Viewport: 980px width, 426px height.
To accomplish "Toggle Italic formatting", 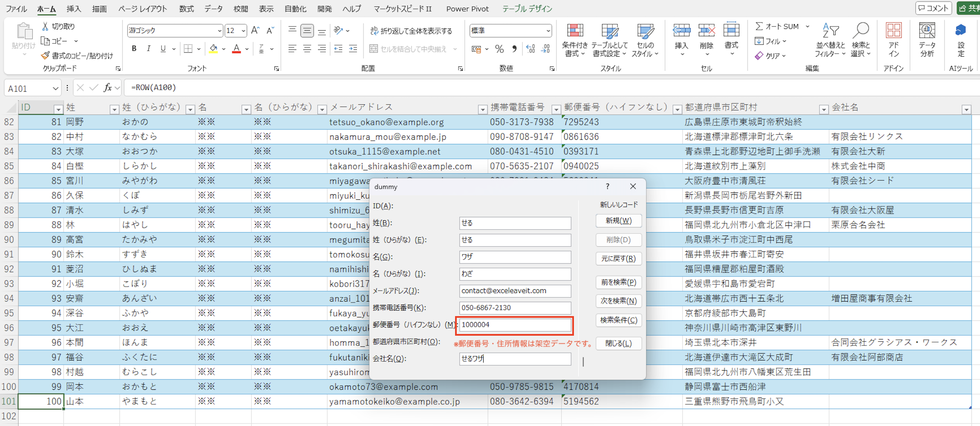I will point(148,49).
